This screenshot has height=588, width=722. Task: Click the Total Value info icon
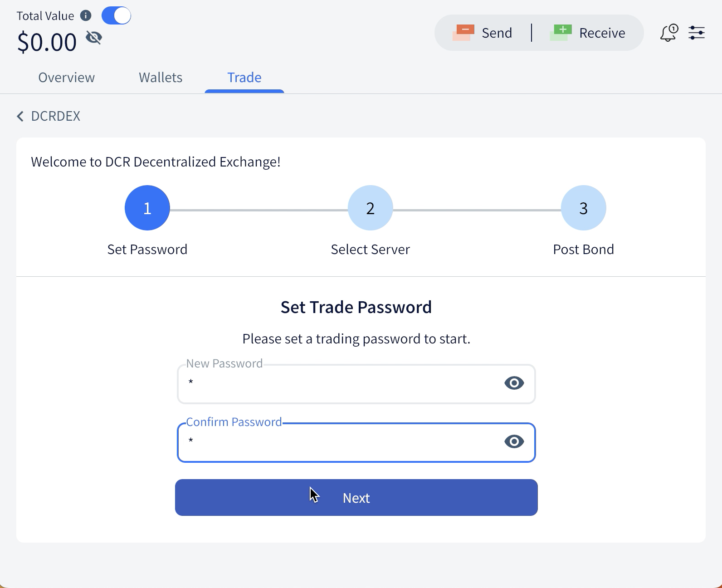coord(85,15)
